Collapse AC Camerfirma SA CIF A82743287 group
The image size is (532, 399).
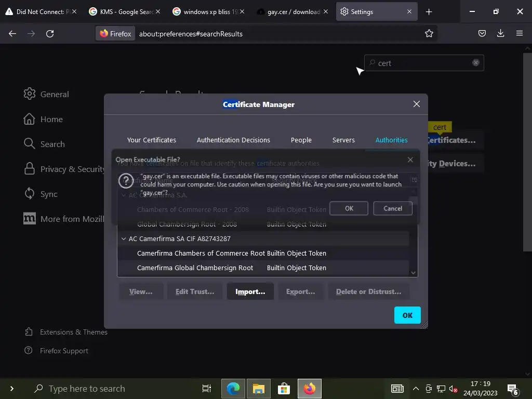(124, 238)
